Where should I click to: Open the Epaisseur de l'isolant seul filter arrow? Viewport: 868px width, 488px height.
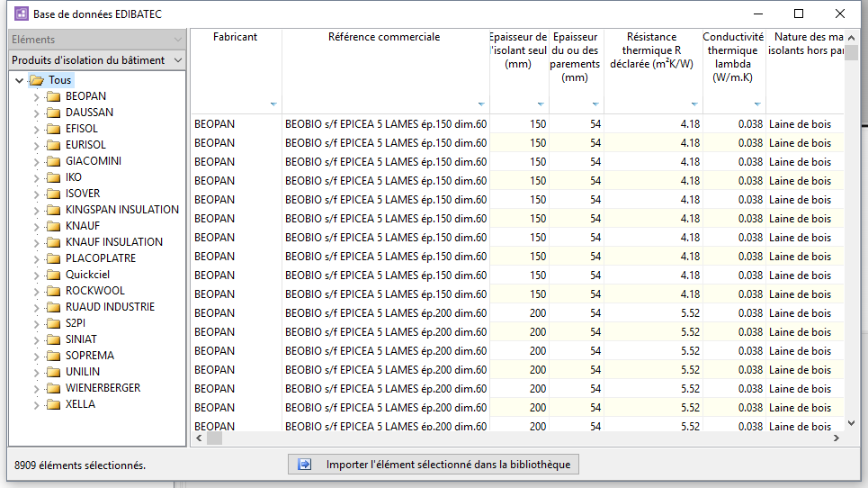pos(541,104)
